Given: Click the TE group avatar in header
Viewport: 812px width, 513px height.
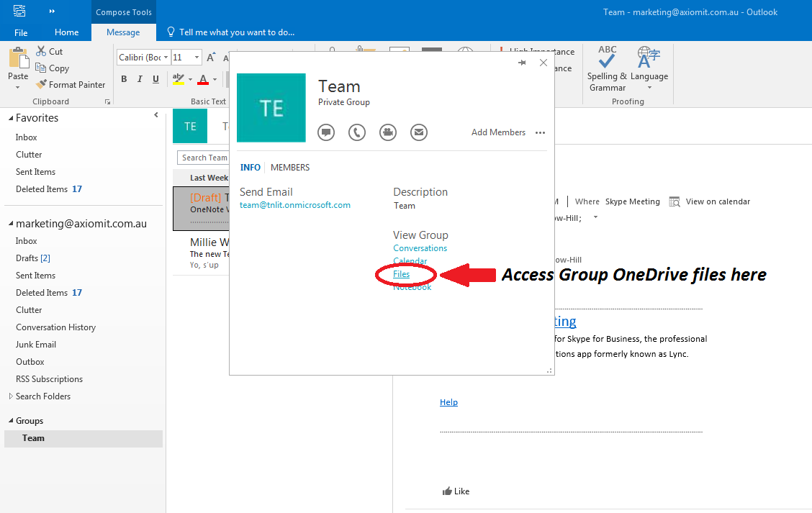Looking at the screenshot, I should click(x=190, y=126).
